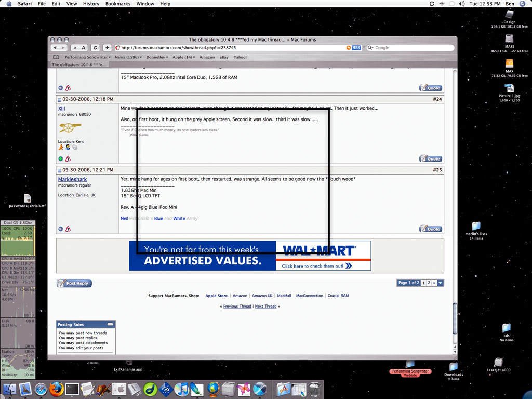Expand the Performing Songwriter bookmarks folder
This screenshot has width=532, height=399.
pos(87,57)
